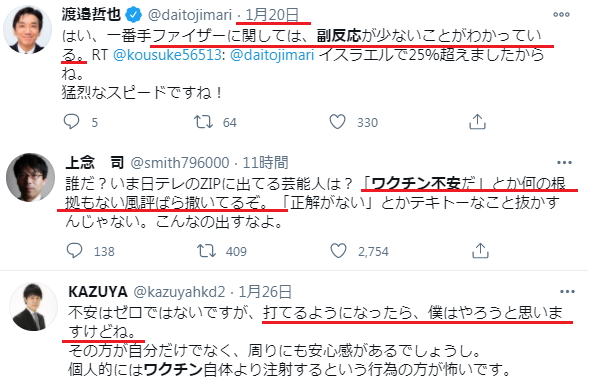The width and height of the screenshot is (601, 387).
Task: Open more options for 上念 司 tweet
Action: (564, 163)
